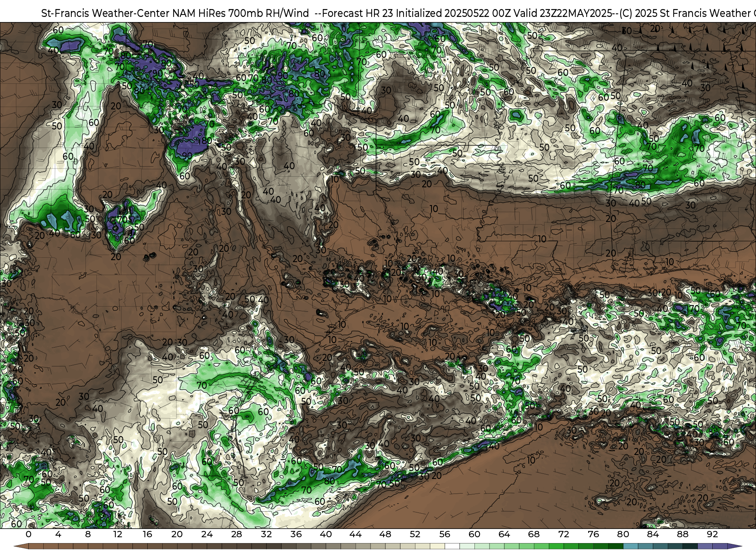Click the colorbar scale label '12'
The width and height of the screenshot is (756, 551).
(118, 534)
